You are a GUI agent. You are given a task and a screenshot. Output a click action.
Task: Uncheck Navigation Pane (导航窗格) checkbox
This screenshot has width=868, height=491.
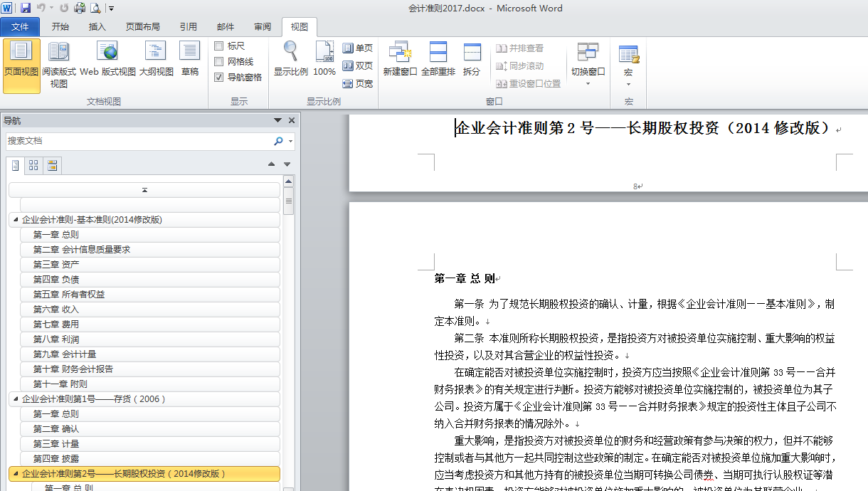pos(219,77)
